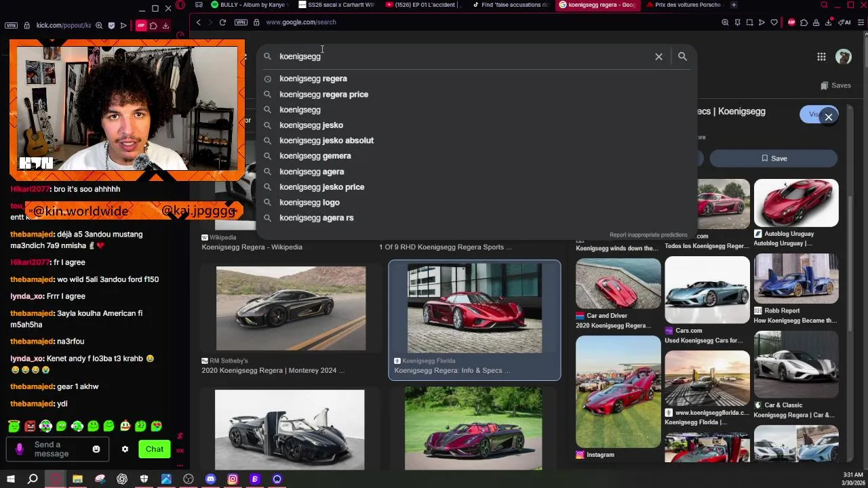Select suggestion koenigsegg jesko
Screen dimensions: 868x488
pyautogui.click(x=311, y=125)
